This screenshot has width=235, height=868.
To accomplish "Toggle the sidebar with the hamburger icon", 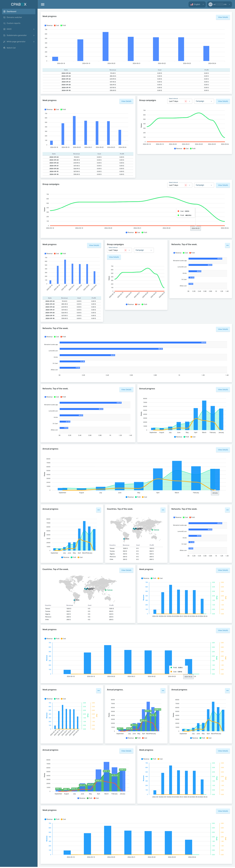I will 42,4.
